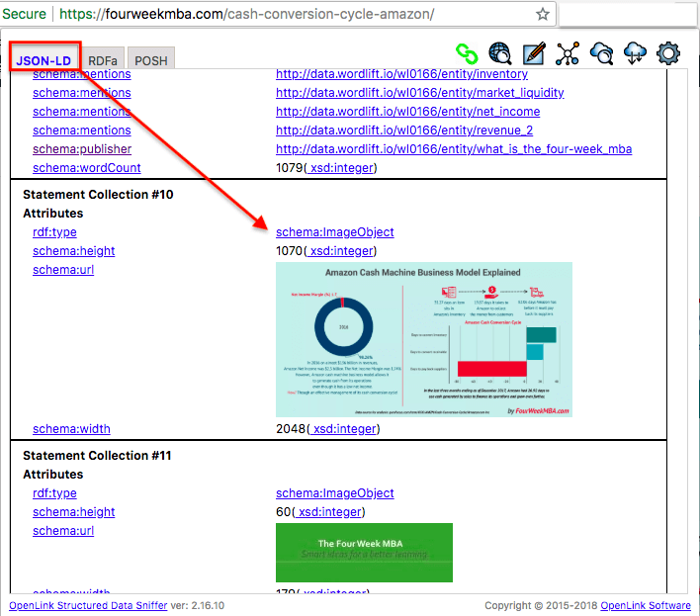Open the entity/inventory wordlift link

pos(401,74)
